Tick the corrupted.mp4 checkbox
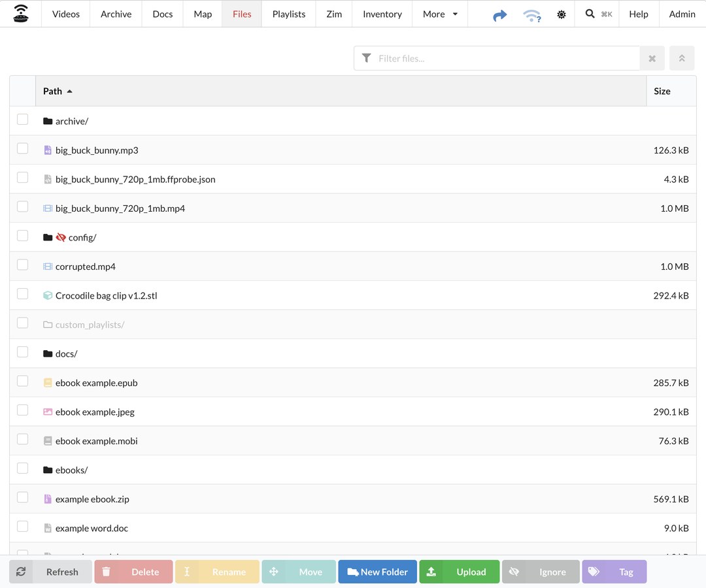 click(22, 265)
